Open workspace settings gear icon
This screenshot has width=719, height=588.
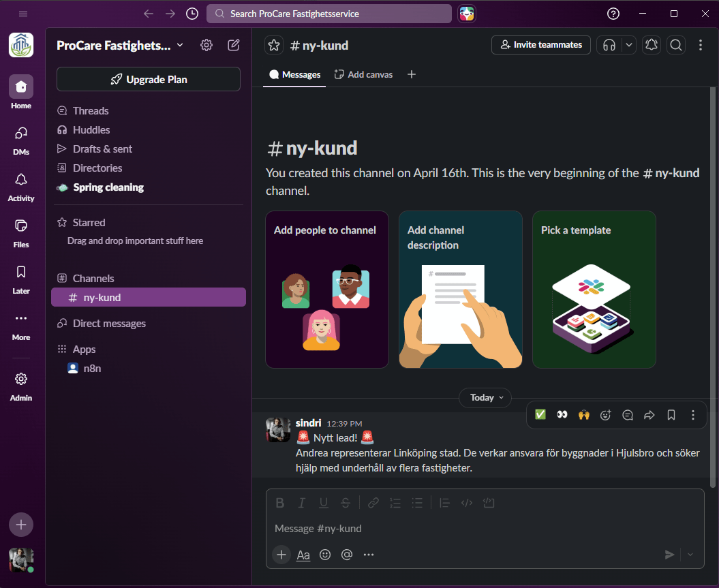[206, 45]
